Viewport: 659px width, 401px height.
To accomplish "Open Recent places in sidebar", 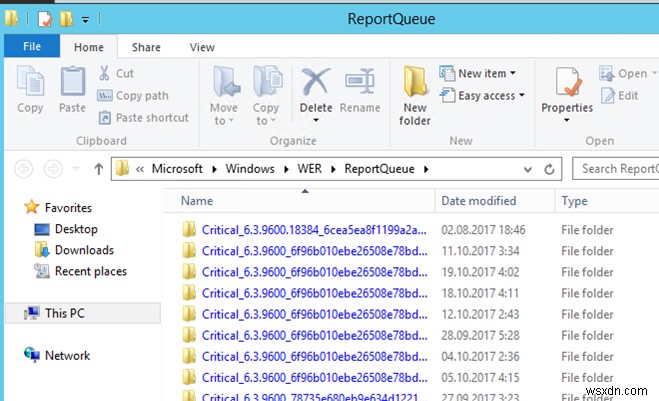I will point(80,271).
